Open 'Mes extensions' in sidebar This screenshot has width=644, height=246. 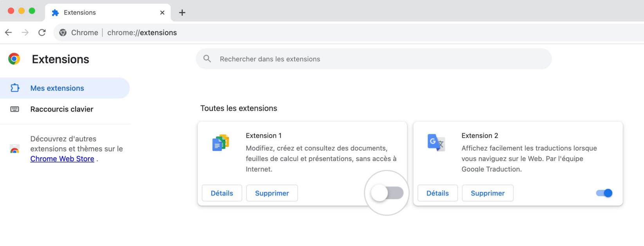click(x=65, y=88)
